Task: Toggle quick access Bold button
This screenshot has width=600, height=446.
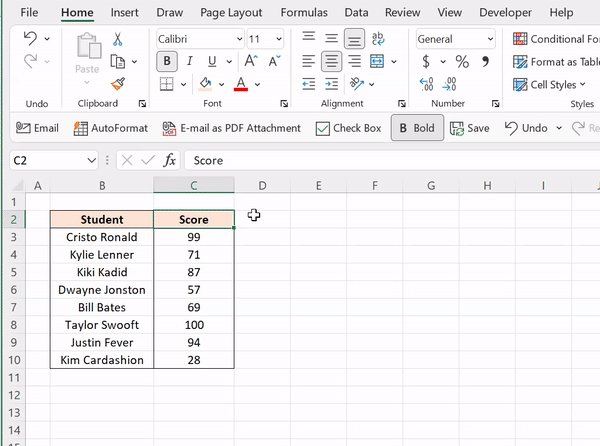Action: pos(417,128)
